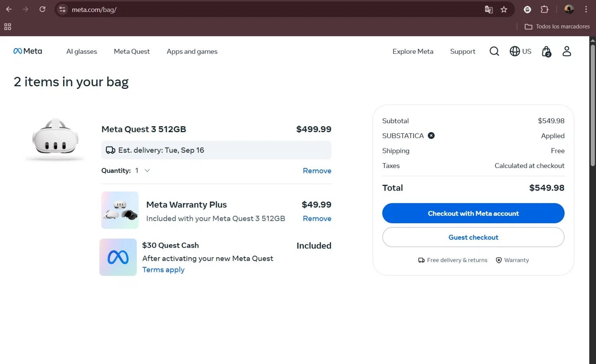Open AI glasses menu
The image size is (596, 364).
click(81, 52)
